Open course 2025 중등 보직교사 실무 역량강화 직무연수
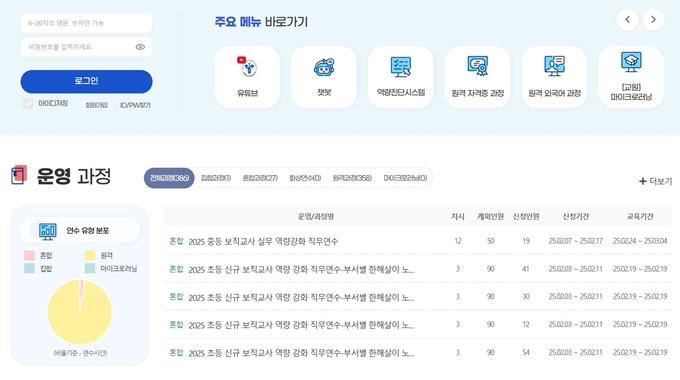 pyautogui.click(x=263, y=242)
